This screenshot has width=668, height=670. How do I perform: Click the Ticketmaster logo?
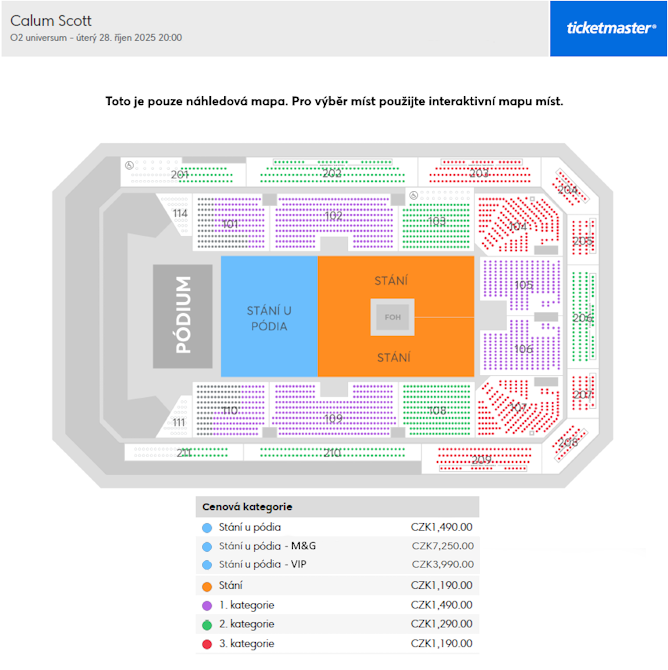[x=608, y=28]
